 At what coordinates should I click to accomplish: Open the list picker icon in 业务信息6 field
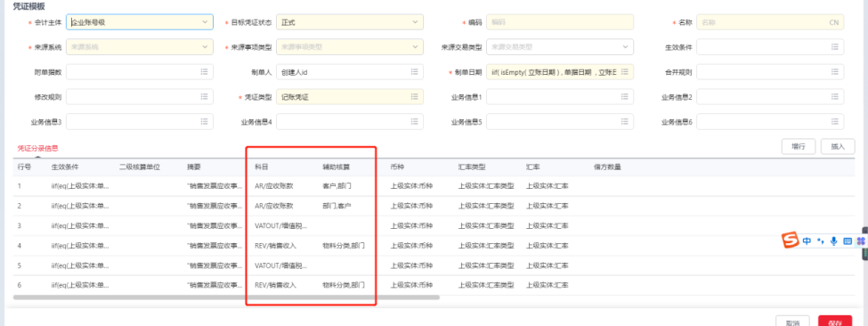[835, 122]
